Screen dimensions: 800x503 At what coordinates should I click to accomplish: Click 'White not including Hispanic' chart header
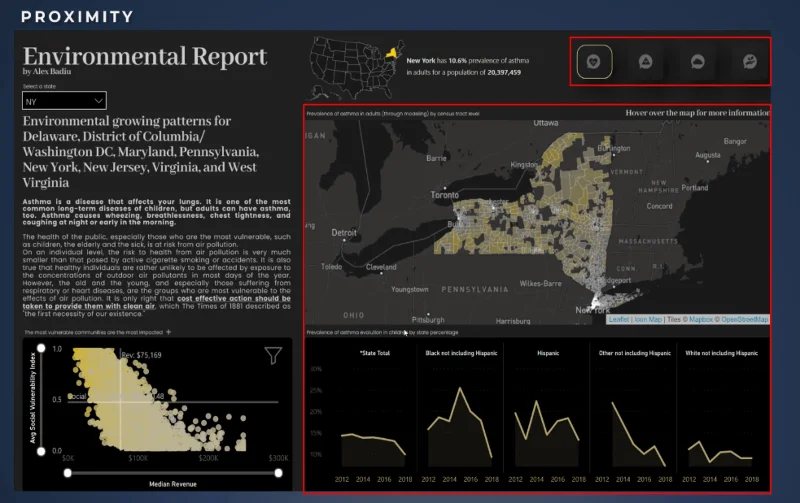[721, 353]
